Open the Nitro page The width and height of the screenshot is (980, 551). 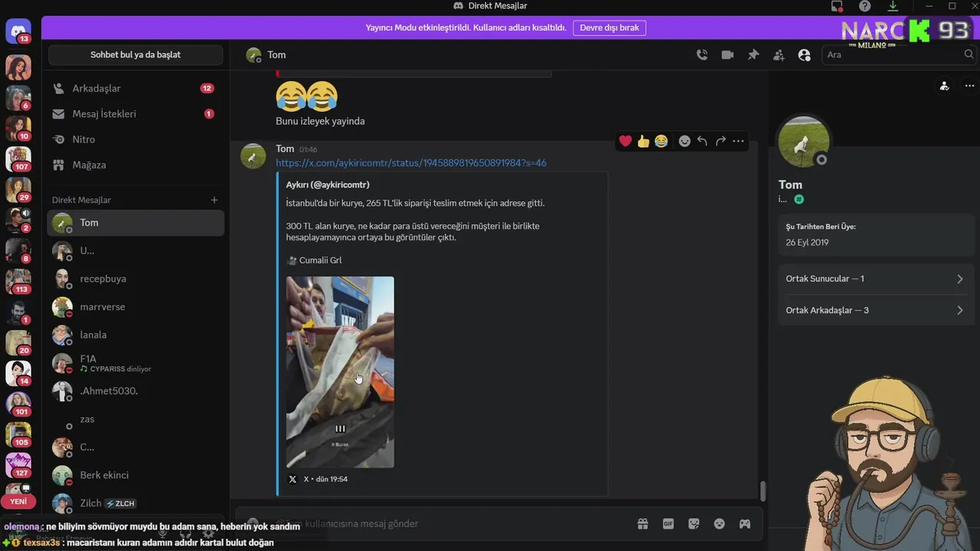point(136,139)
